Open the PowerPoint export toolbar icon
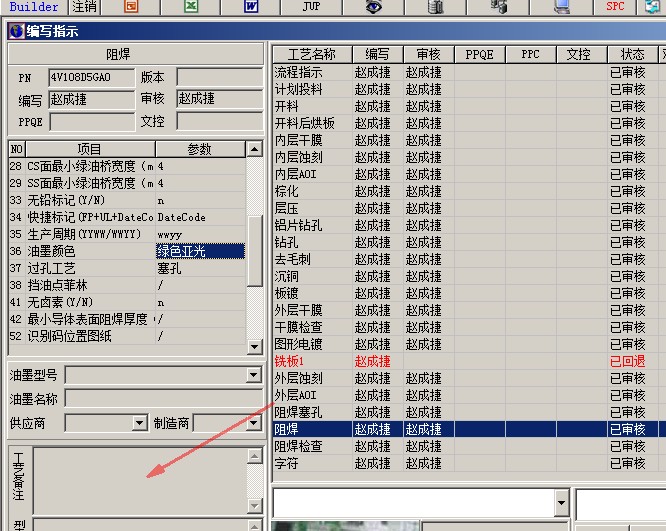The height and width of the screenshot is (531, 666). tap(131, 6)
